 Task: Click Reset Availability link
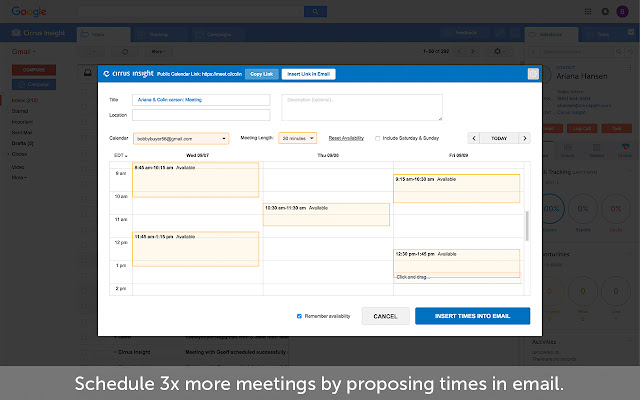(344, 138)
